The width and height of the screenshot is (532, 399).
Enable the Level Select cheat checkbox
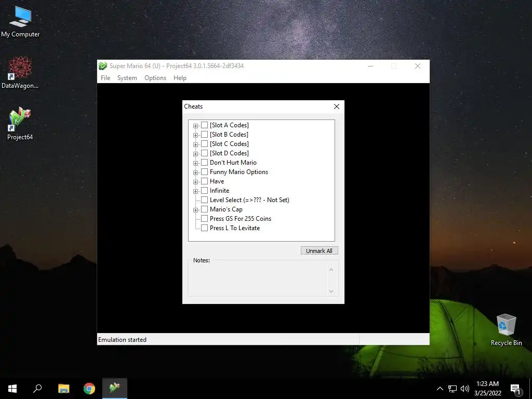coord(205,200)
